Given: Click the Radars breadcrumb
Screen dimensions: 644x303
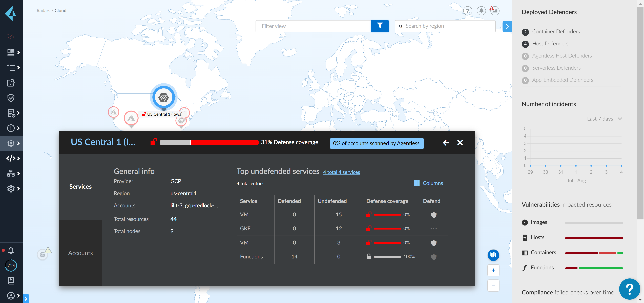Looking at the screenshot, I should click(43, 10).
